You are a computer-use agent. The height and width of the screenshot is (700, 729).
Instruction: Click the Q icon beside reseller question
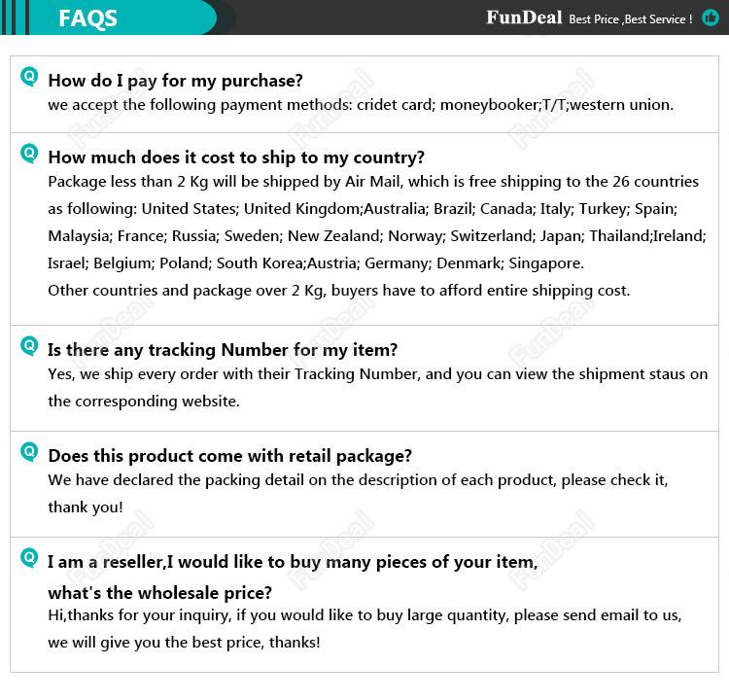(x=29, y=558)
